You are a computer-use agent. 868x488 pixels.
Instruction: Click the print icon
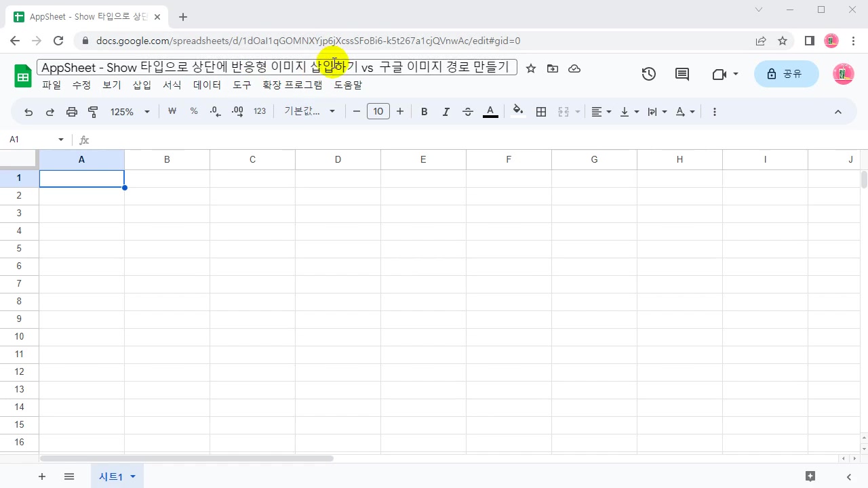(72, 112)
